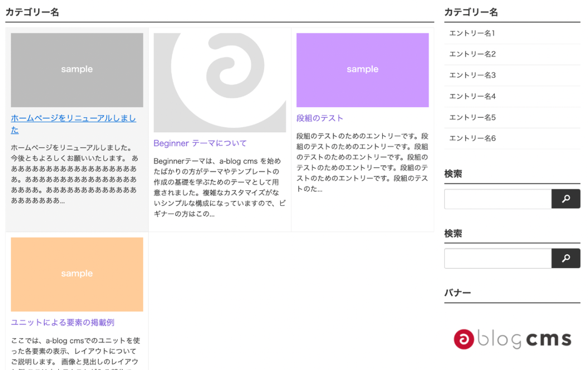Choose エントリー名4 from the sidebar
This screenshot has height=370, width=588.
pos(472,96)
